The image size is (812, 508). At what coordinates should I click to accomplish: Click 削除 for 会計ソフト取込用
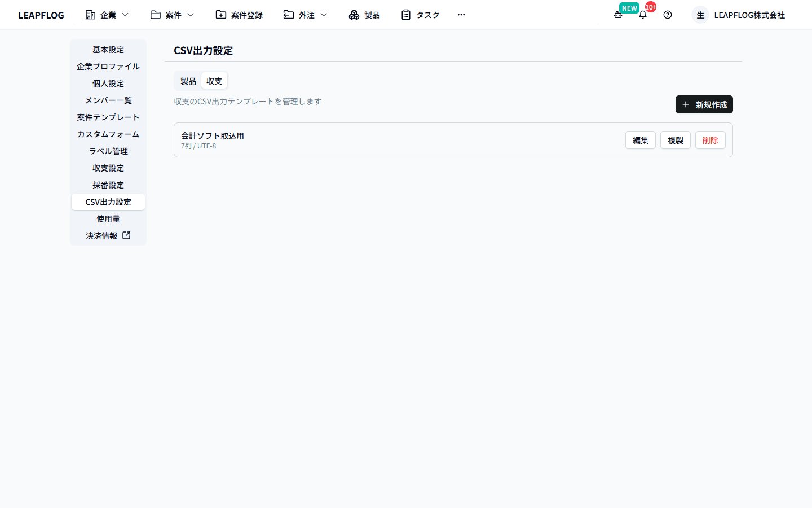pyautogui.click(x=710, y=140)
